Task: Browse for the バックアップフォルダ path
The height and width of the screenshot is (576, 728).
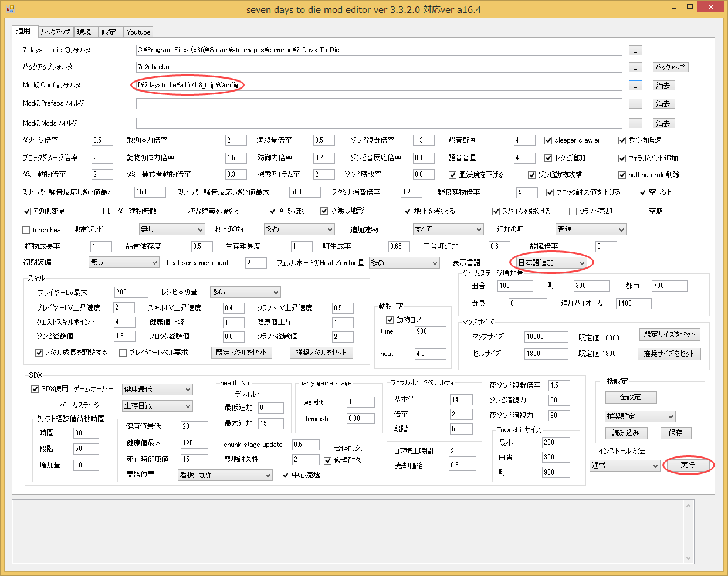Action: point(635,67)
